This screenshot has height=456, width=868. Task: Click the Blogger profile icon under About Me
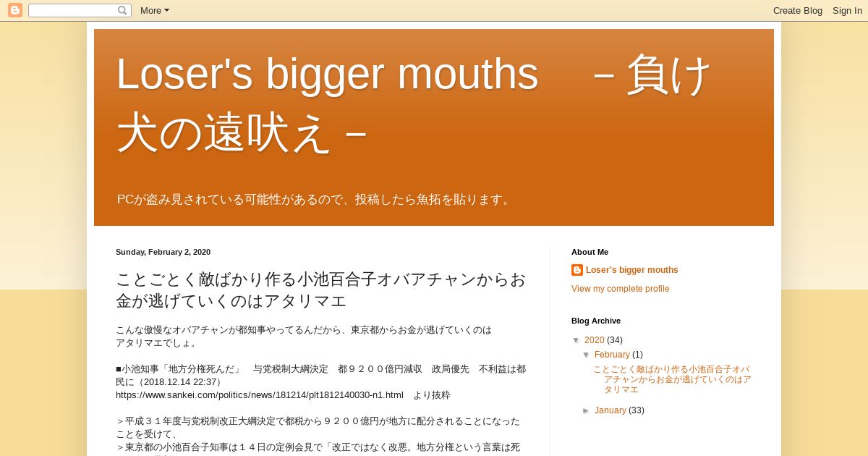point(577,270)
